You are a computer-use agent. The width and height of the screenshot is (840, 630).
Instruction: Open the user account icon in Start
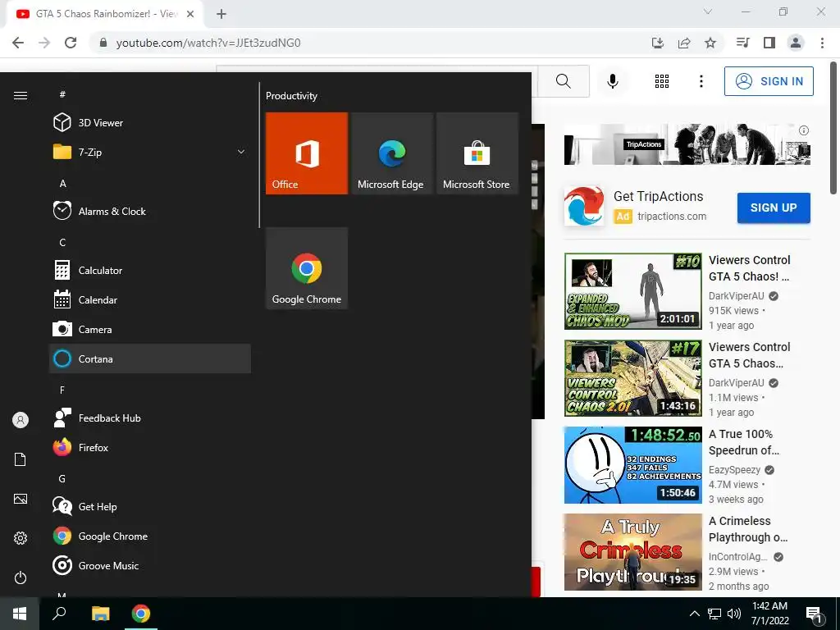coord(21,420)
